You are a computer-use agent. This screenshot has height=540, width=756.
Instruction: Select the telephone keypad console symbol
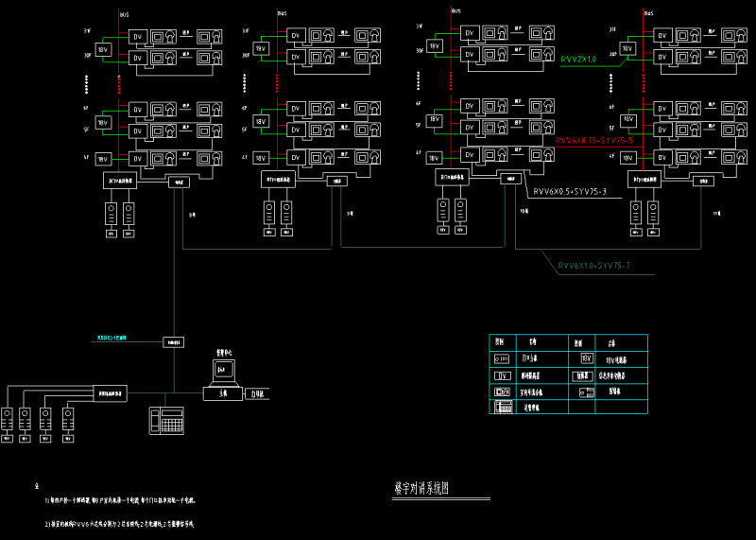click(x=166, y=419)
